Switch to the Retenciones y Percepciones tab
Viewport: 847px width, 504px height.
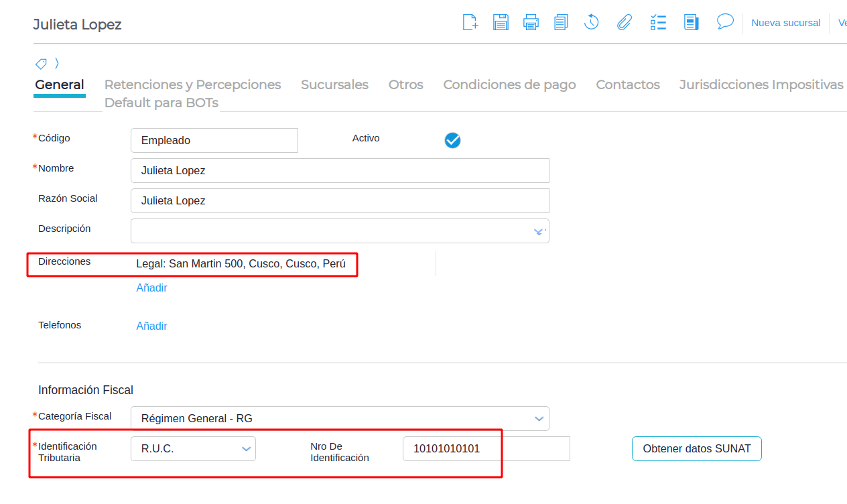tap(192, 85)
